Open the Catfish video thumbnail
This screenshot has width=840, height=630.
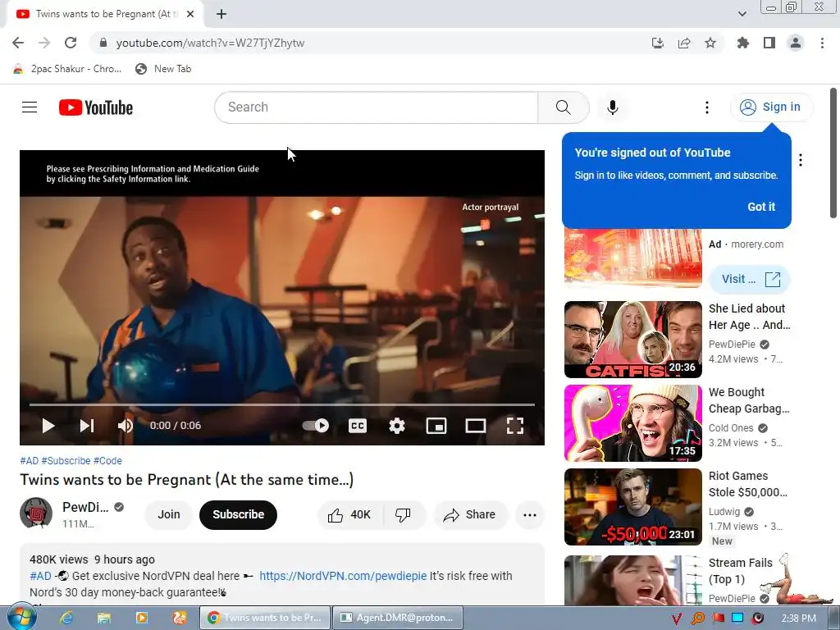(632, 340)
